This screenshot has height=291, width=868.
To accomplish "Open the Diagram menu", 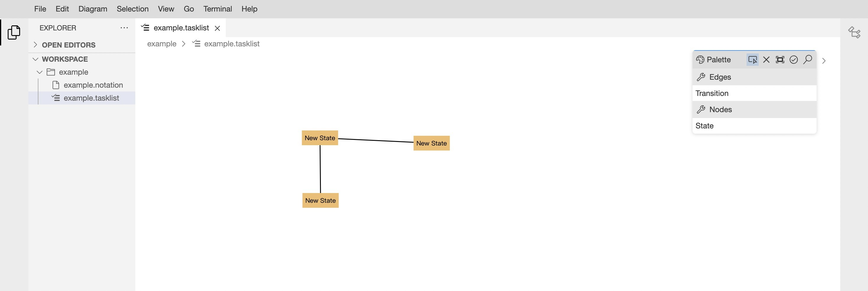I will 93,9.
